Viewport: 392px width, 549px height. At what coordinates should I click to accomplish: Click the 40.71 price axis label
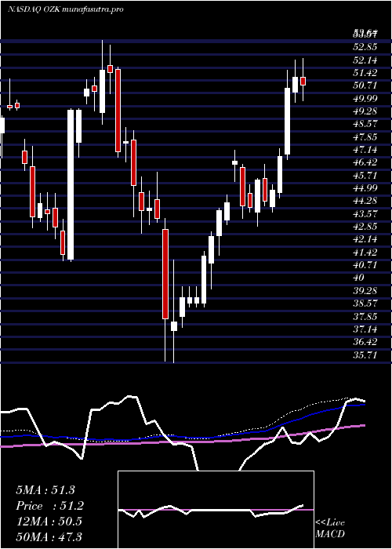click(x=365, y=265)
